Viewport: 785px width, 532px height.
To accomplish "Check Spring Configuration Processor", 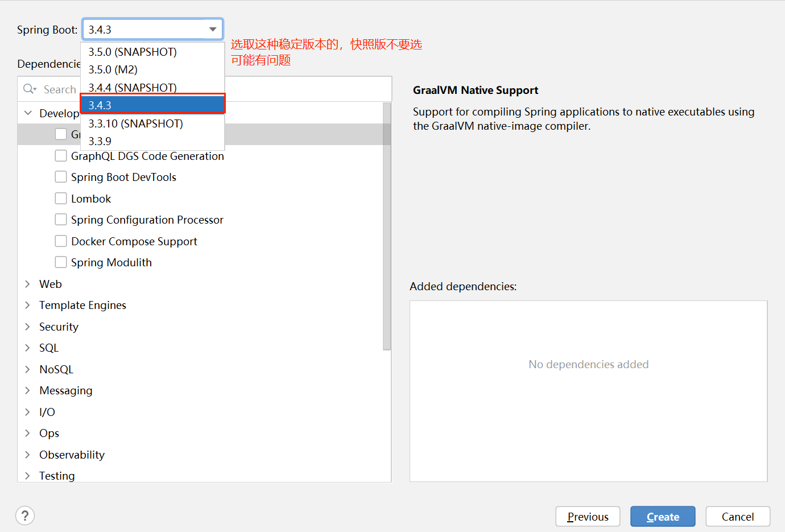I will click(x=61, y=220).
